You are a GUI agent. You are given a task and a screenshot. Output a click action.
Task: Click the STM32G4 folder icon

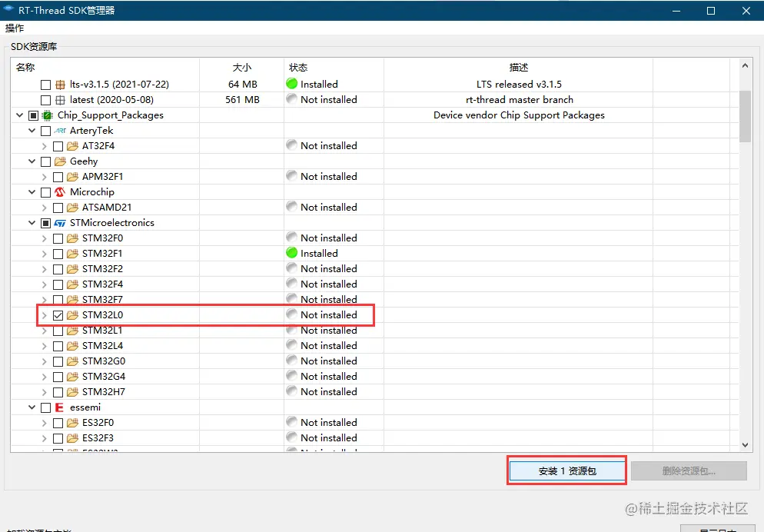(x=72, y=377)
